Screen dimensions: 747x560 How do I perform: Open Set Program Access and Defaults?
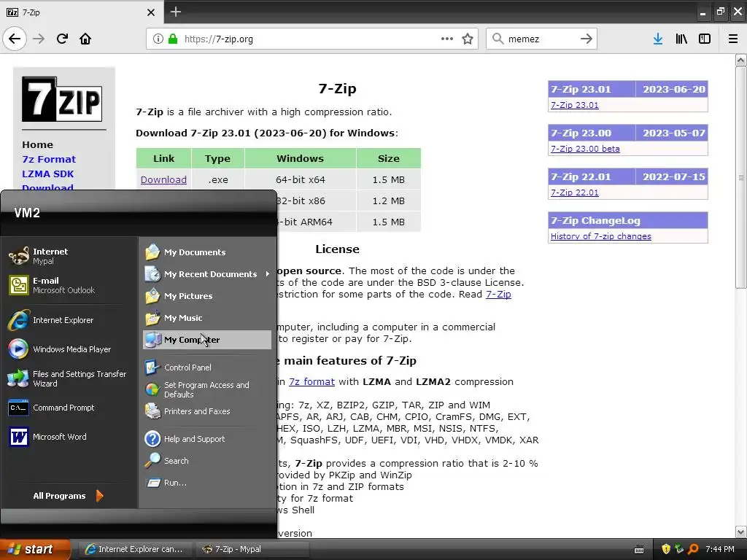206,389
